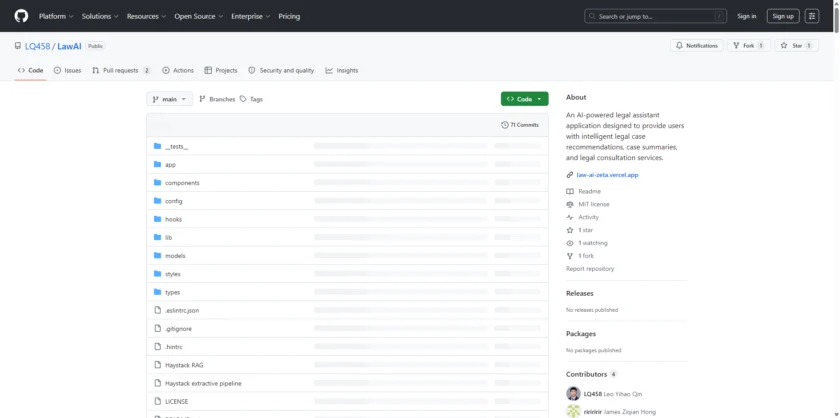Open the Notifications bell button
Screen dimensions: 840x418
click(x=696, y=45)
